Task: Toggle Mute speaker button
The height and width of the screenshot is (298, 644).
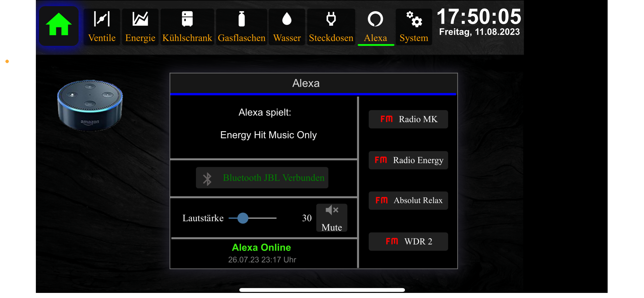Action: coord(332,218)
